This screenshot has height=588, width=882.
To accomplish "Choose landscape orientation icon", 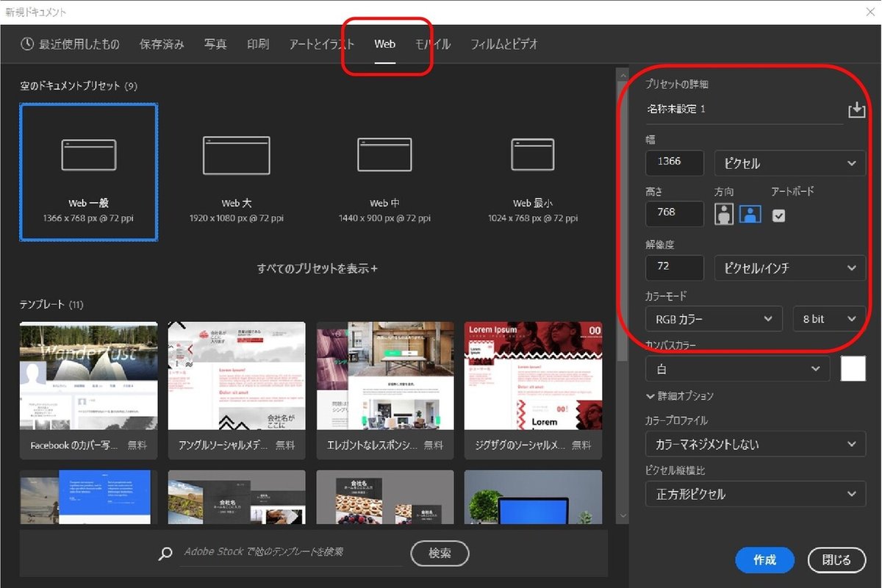I will pyautogui.click(x=750, y=214).
